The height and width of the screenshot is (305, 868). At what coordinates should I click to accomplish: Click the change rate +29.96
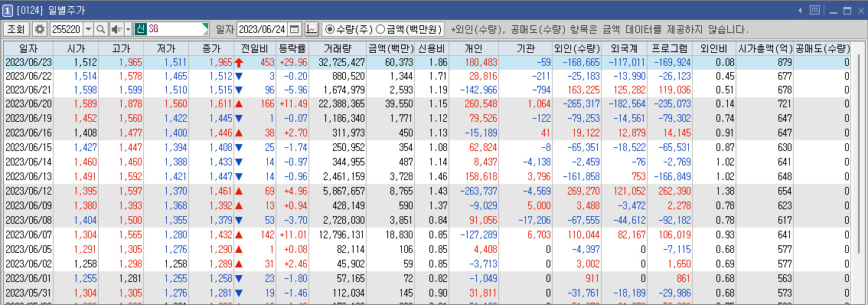(293, 63)
